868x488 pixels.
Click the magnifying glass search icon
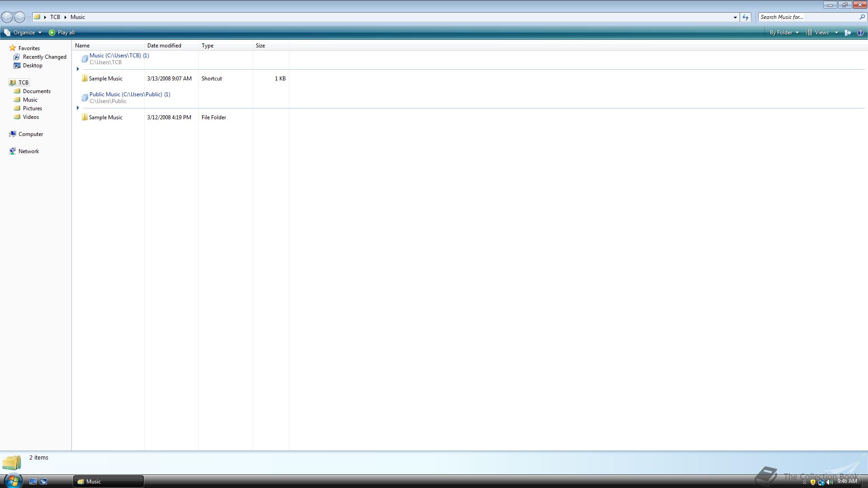pyautogui.click(x=862, y=17)
